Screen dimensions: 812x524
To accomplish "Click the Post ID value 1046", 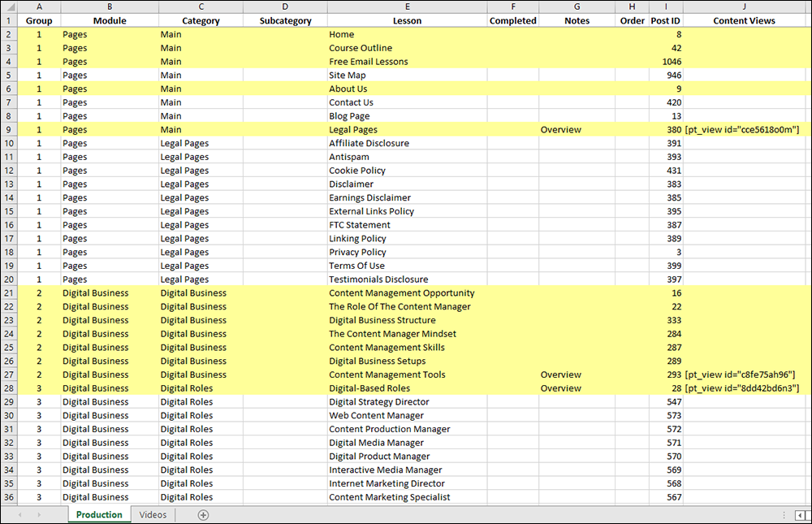I will 666,62.
